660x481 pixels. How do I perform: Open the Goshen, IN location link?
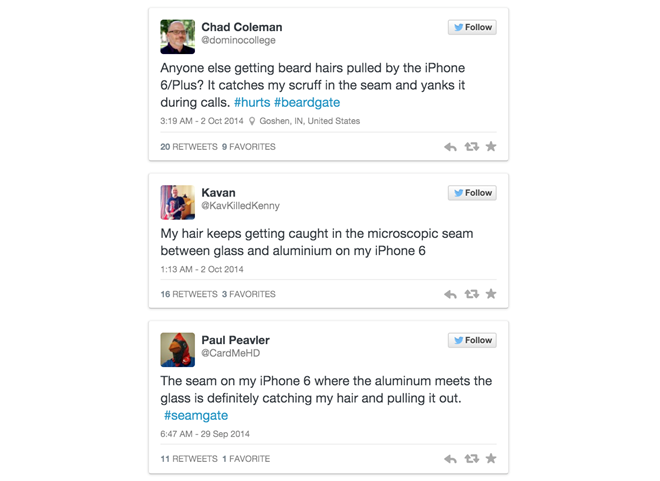tap(309, 121)
